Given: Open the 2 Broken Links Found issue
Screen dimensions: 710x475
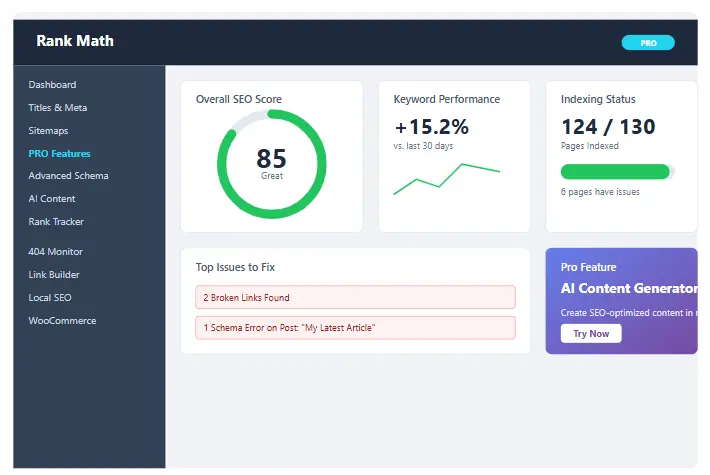Looking at the screenshot, I should pyautogui.click(x=355, y=297).
